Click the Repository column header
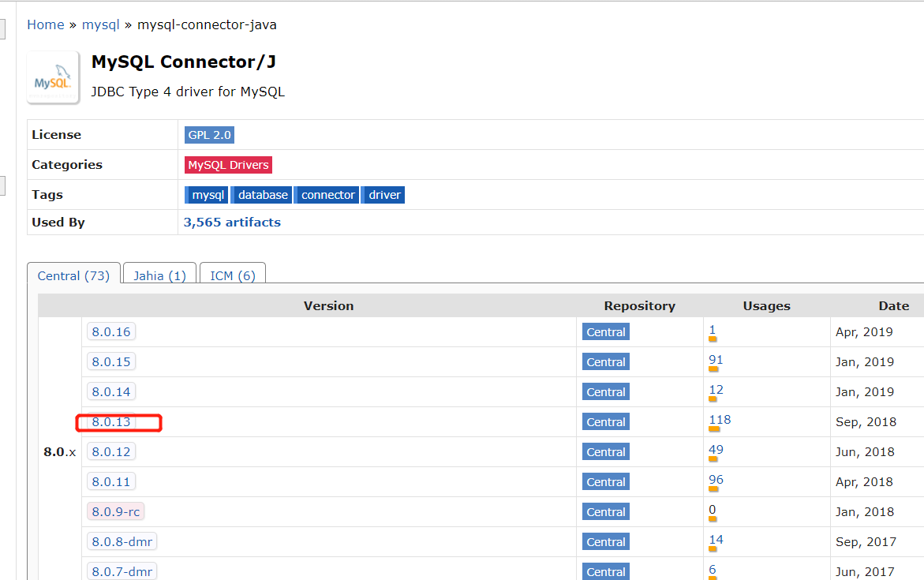This screenshot has width=924, height=580. tap(639, 306)
